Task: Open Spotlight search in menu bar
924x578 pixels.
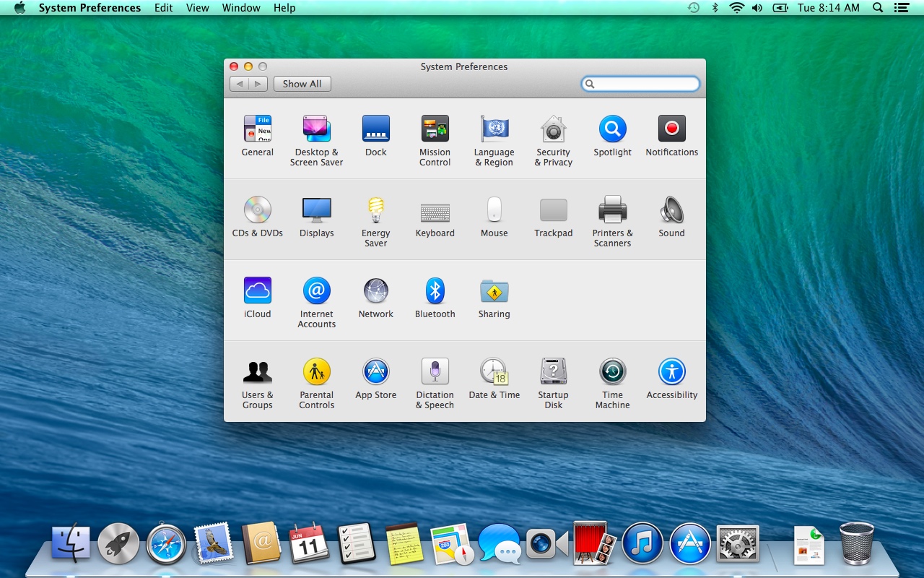Action: coord(878,8)
